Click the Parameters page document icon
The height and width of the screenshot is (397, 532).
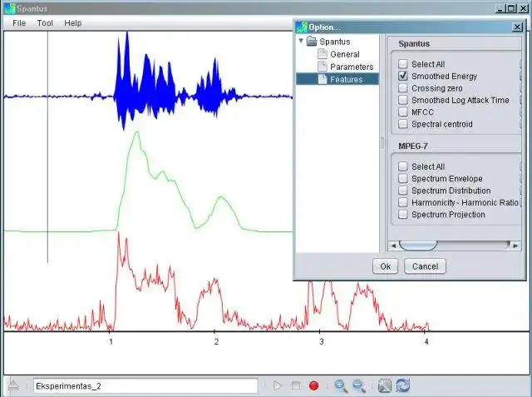pos(323,67)
